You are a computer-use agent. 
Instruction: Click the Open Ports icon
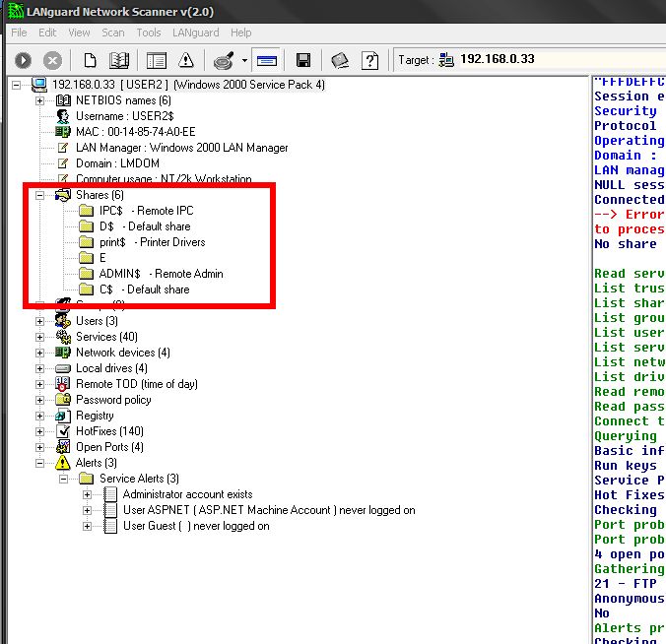[x=63, y=447]
